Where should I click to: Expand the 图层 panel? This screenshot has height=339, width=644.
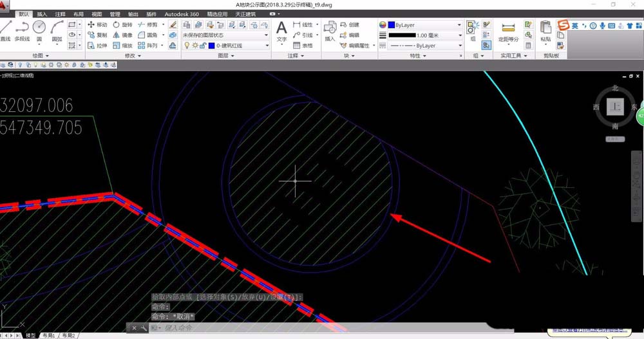226,55
